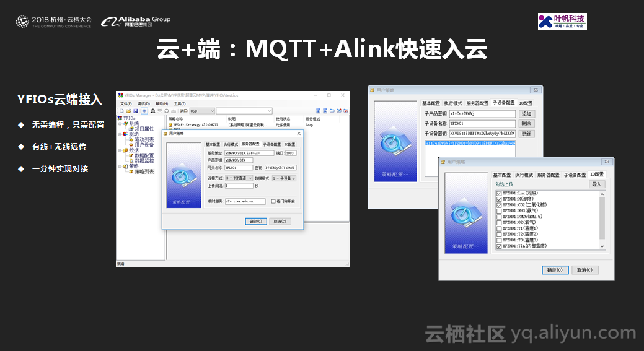Image resolution: width=644 pixels, height=351 pixels.
Task: Check YFZMD1:NH3(氨气) upload item
Action: [498, 210]
